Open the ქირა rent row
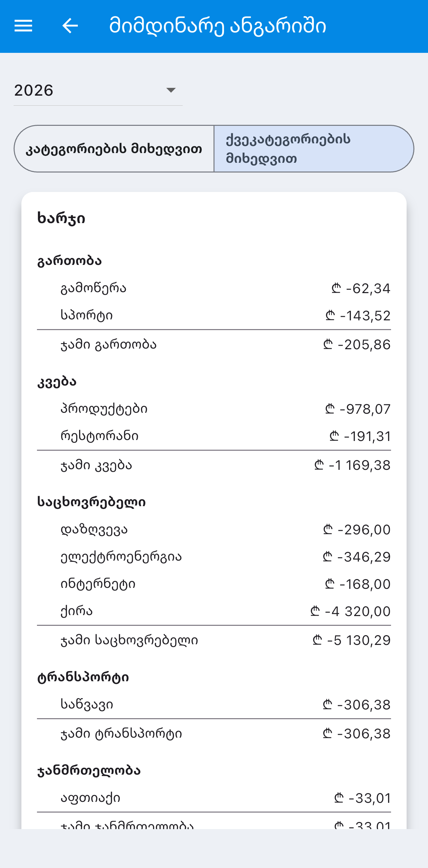Screen dimensions: 428x868 coord(214,611)
